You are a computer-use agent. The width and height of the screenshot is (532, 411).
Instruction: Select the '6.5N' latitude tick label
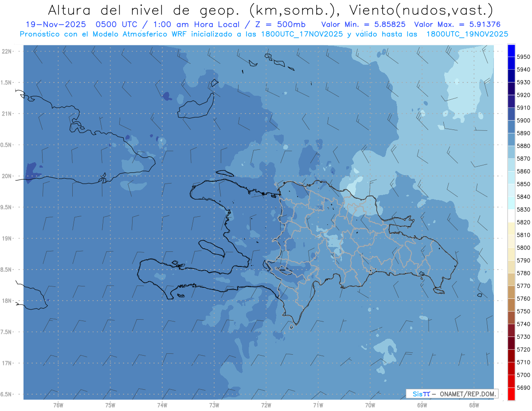(x=7, y=395)
